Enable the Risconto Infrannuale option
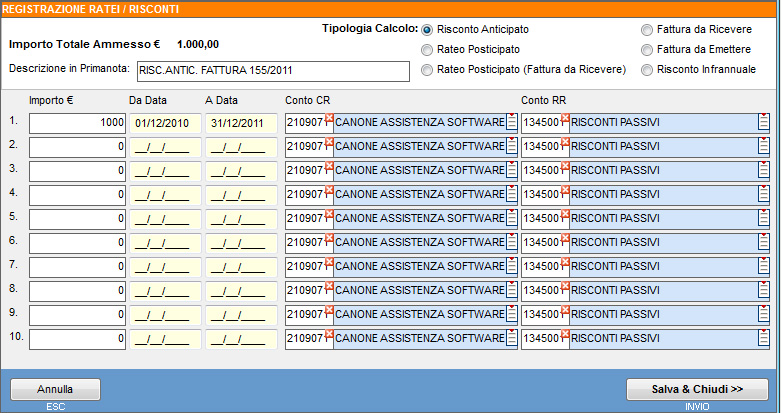The height and width of the screenshot is (413, 782). [648, 69]
